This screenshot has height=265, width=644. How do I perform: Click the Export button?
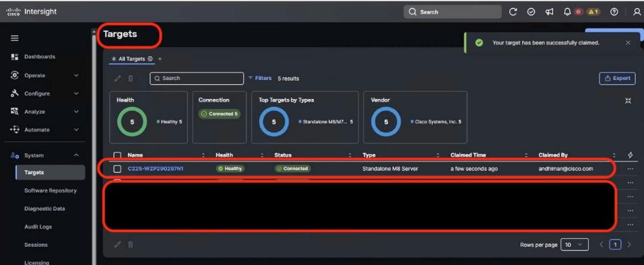[617, 78]
